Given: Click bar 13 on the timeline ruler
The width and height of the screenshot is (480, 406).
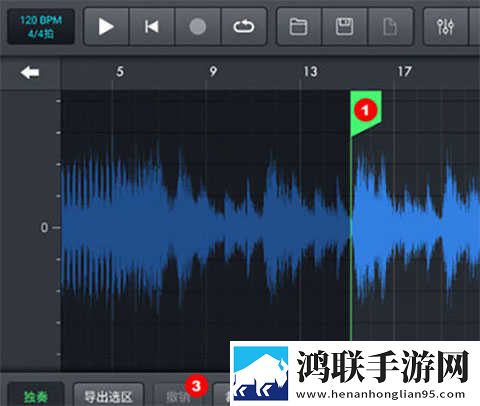Looking at the screenshot, I should (310, 72).
